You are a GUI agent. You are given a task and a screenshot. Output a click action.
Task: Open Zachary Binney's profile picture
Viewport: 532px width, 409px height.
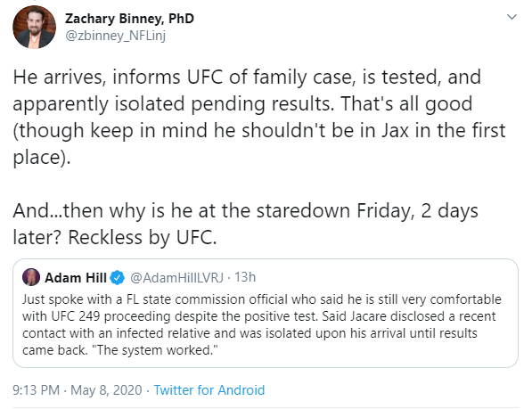34,27
